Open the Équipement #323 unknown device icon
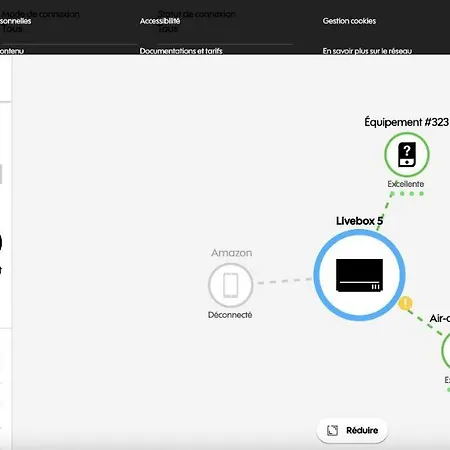450x450 pixels. click(x=407, y=154)
